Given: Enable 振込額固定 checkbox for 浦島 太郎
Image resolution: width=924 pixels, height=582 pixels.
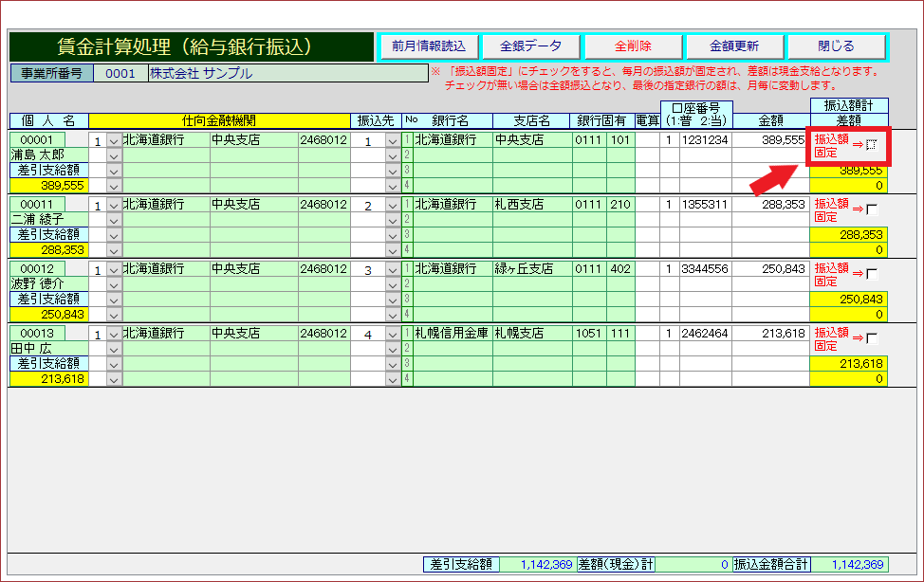Looking at the screenshot, I should coord(872,145).
